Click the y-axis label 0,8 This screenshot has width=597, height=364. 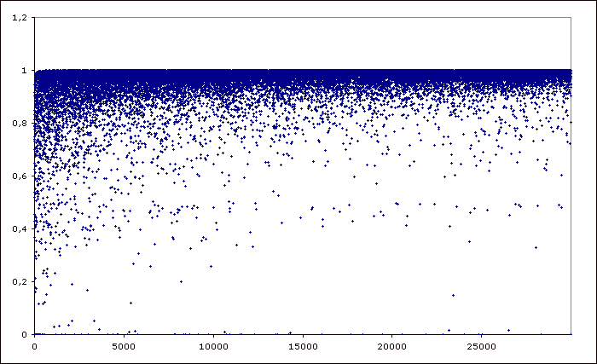(x=20, y=124)
